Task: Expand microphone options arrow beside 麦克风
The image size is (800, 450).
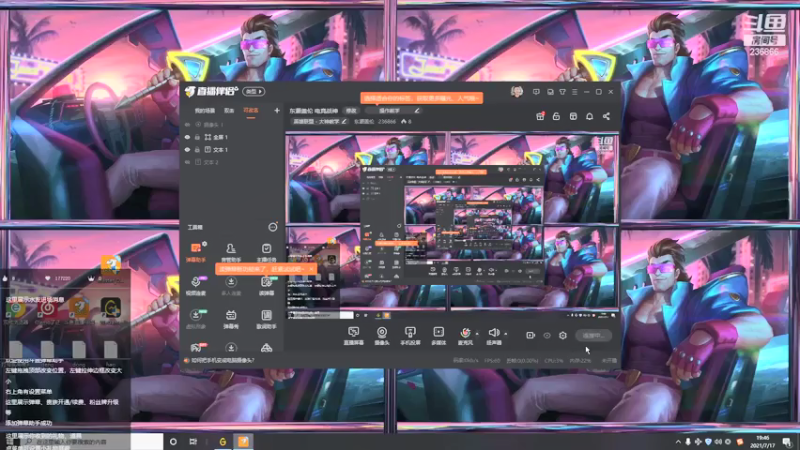Action: tap(477, 334)
